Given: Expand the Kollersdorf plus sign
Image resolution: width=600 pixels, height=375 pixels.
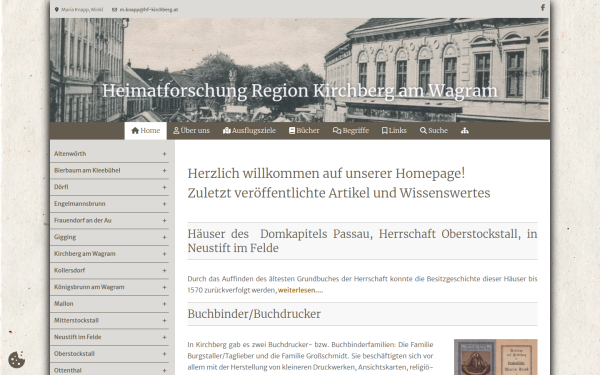Looking at the screenshot, I should (x=164, y=271).
